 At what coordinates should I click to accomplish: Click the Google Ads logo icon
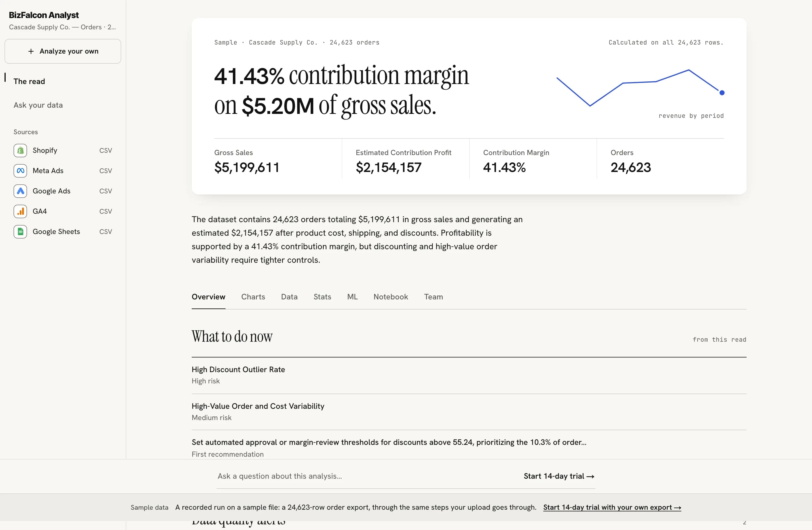pos(21,191)
